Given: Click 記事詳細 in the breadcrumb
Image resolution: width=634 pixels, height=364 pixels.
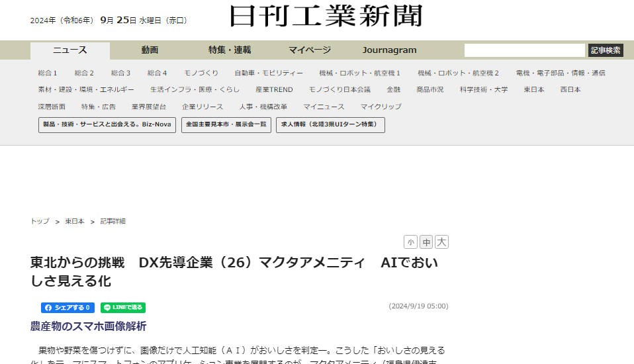Looking at the screenshot, I should 113,221.
